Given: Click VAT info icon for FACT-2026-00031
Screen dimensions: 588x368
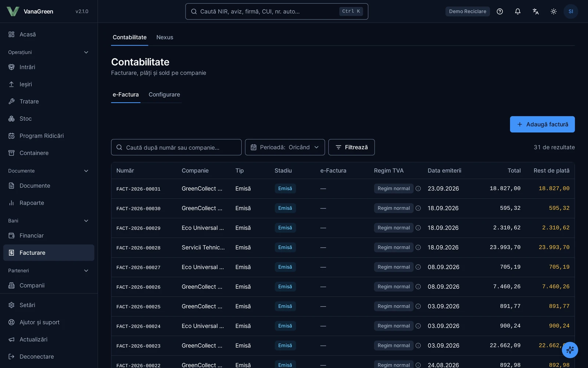Looking at the screenshot, I should click(418, 188).
